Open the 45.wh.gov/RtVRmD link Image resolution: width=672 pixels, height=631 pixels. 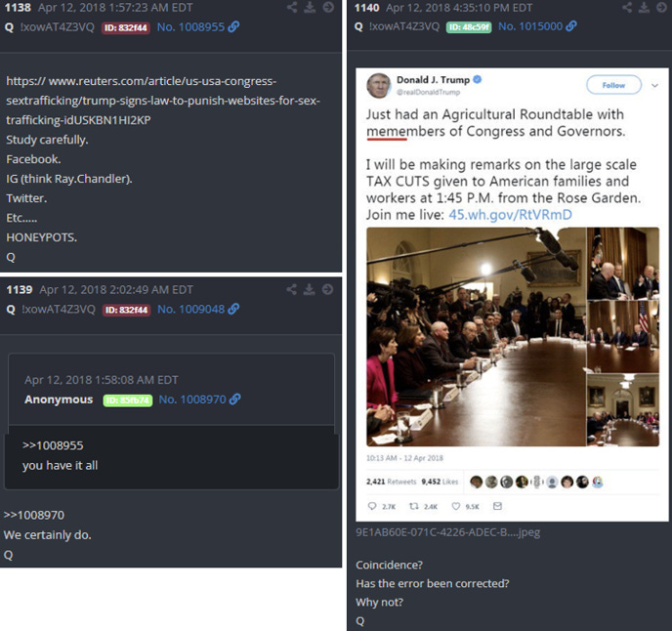510,215
